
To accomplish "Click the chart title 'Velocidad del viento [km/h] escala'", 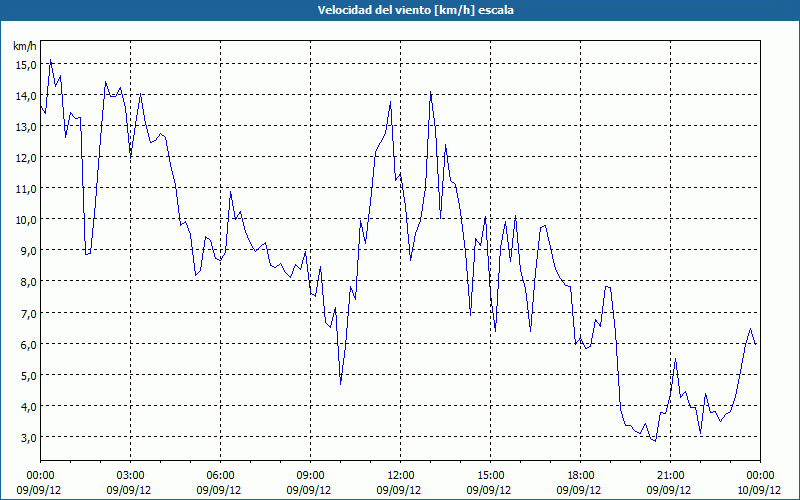I will pyautogui.click(x=415, y=10).
